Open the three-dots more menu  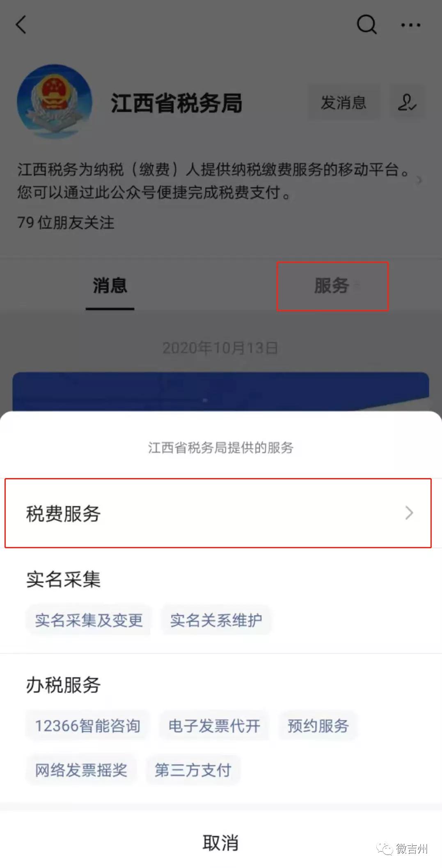point(410,25)
